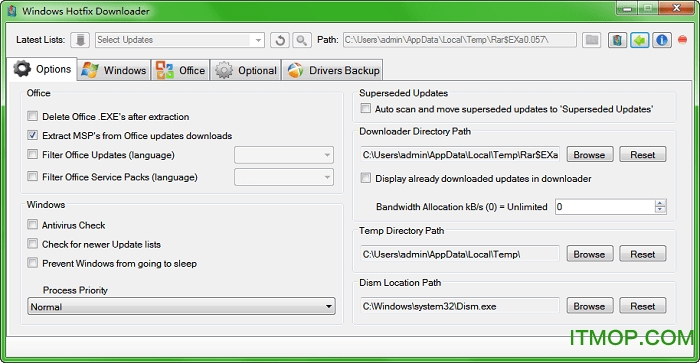Viewport: 700px width, 363px height.
Task: Click the top Path text field
Action: click(460, 40)
